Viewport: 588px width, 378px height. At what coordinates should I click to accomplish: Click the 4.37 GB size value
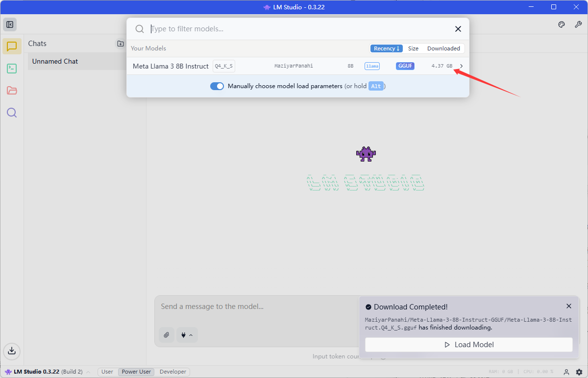coord(442,66)
